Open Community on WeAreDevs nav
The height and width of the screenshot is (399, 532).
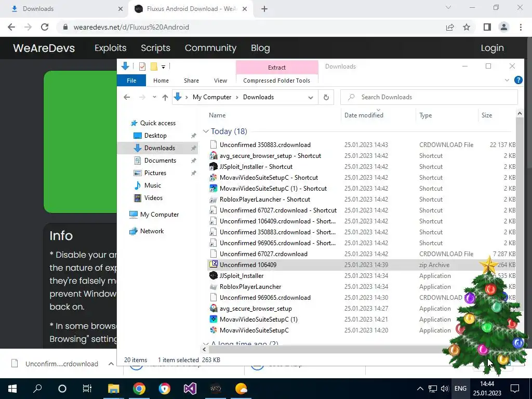(x=210, y=48)
